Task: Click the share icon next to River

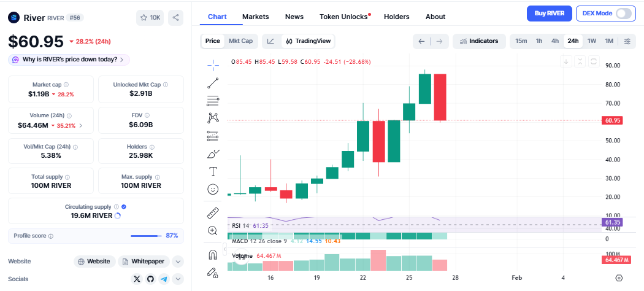Action: (176, 18)
